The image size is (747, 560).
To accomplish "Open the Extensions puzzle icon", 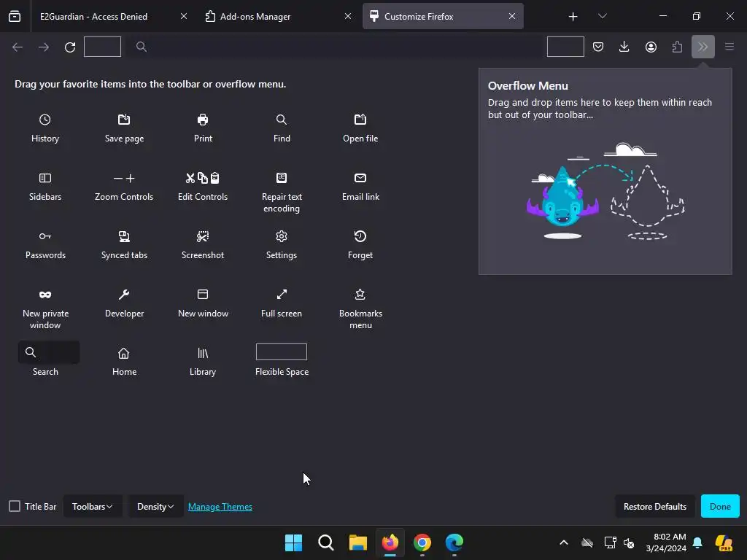I will [677, 47].
